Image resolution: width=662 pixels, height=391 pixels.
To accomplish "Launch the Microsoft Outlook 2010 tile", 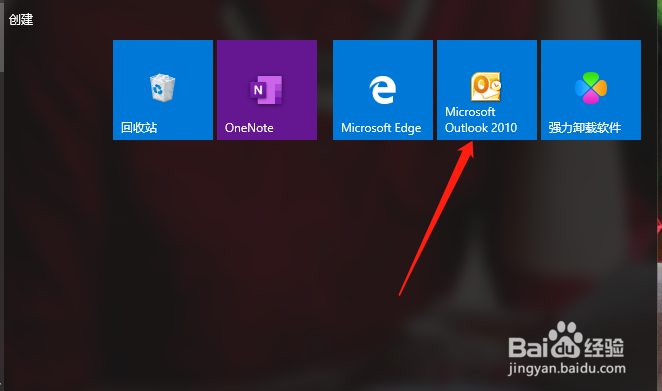I will (x=487, y=90).
